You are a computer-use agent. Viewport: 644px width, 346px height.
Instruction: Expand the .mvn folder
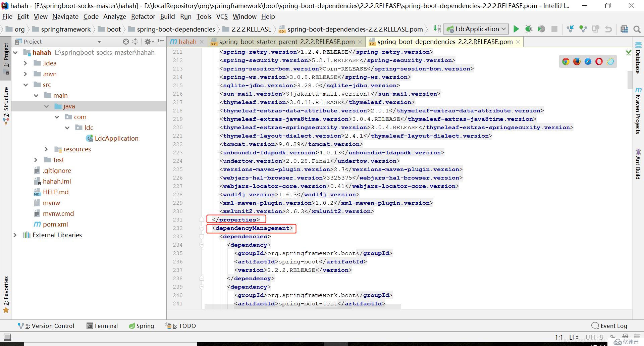(25, 74)
